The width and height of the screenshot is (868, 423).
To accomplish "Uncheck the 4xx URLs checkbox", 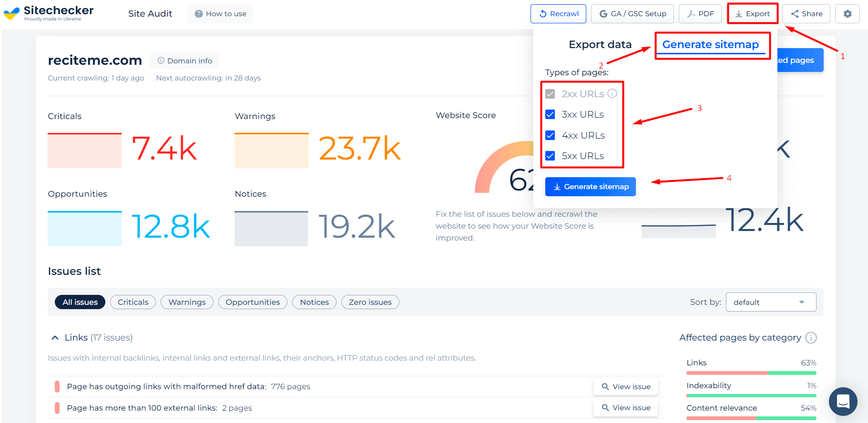I will [550, 135].
